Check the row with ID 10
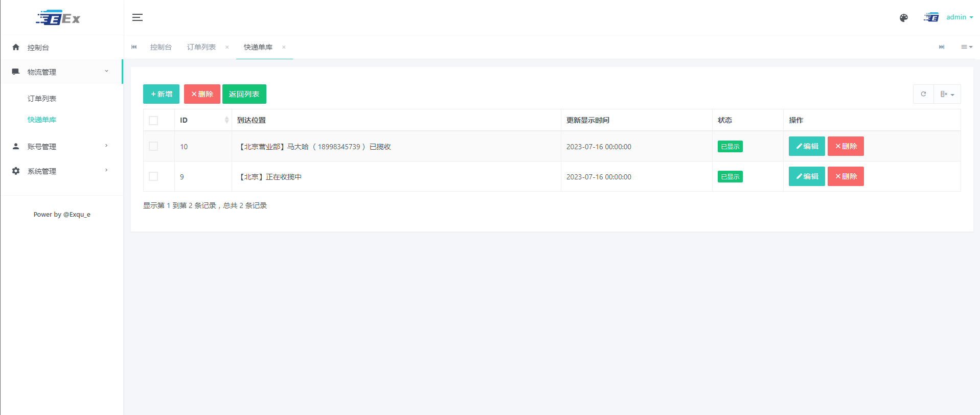The width and height of the screenshot is (980, 415). (x=153, y=146)
